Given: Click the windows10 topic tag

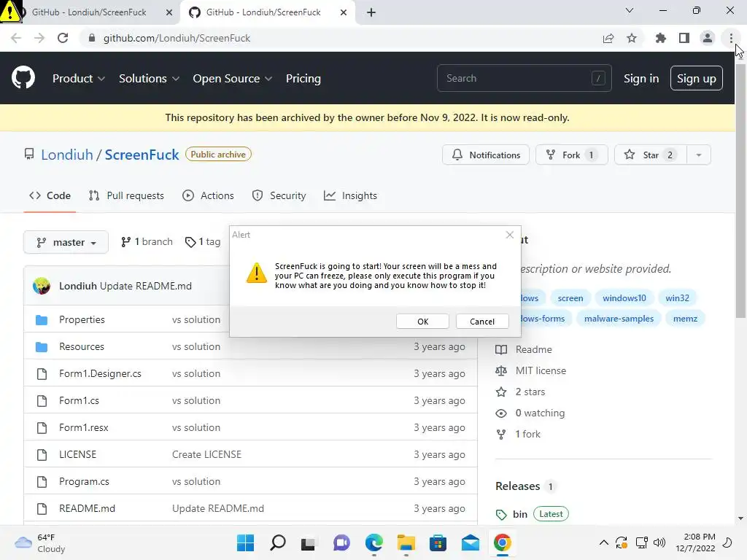Looking at the screenshot, I should tap(624, 298).
